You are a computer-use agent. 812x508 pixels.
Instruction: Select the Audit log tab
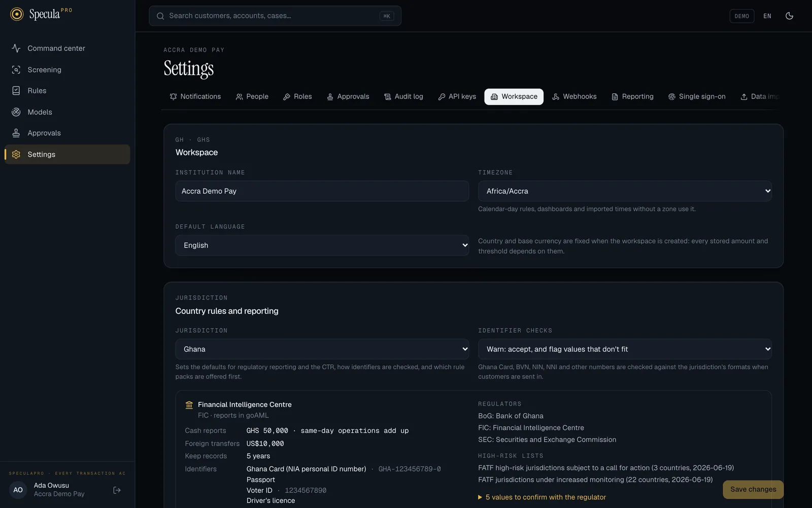403,97
